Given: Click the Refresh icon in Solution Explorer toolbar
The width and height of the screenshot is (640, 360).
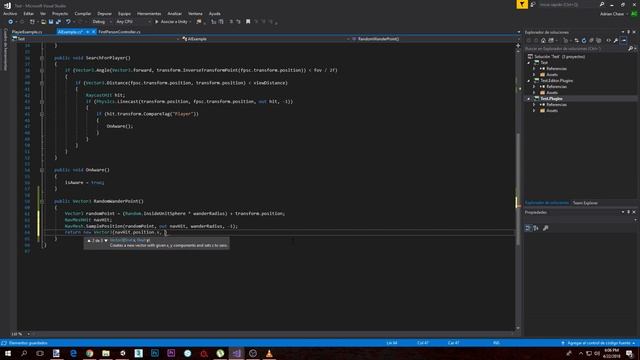Looking at the screenshot, I should [x=584, y=40].
